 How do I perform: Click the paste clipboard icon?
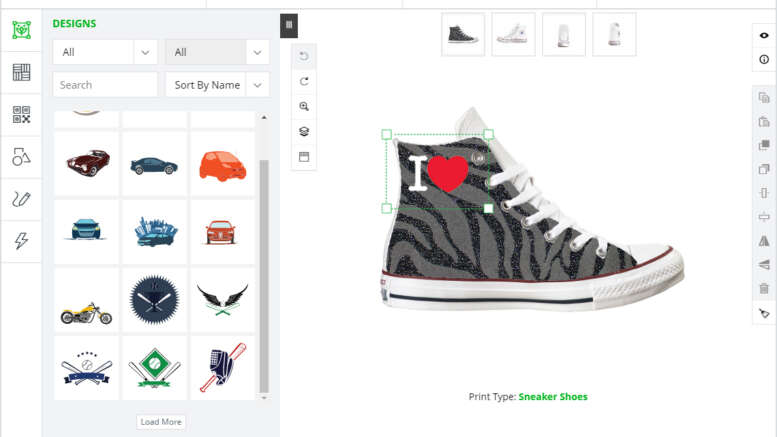[x=764, y=121]
